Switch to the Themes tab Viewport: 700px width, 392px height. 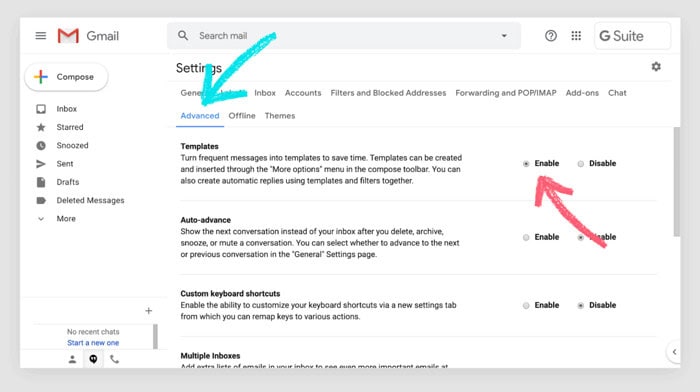pos(280,116)
